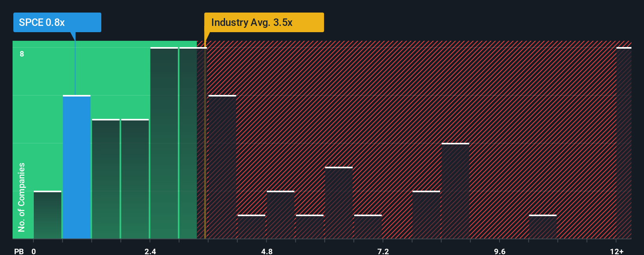Click the x-axis label 9.6
Screen dimensions: 644x255
pos(499,251)
